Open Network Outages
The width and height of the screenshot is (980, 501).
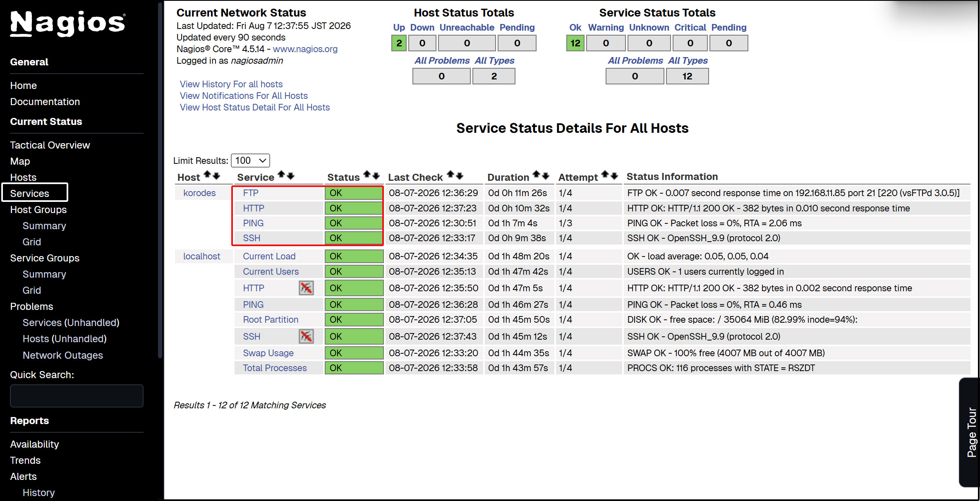click(63, 355)
